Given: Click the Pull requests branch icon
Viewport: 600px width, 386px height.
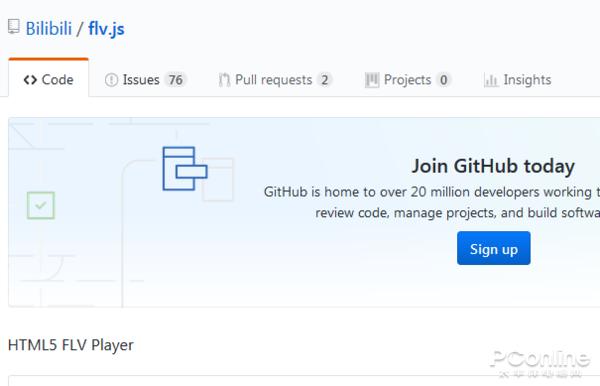Looking at the screenshot, I should 224,80.
